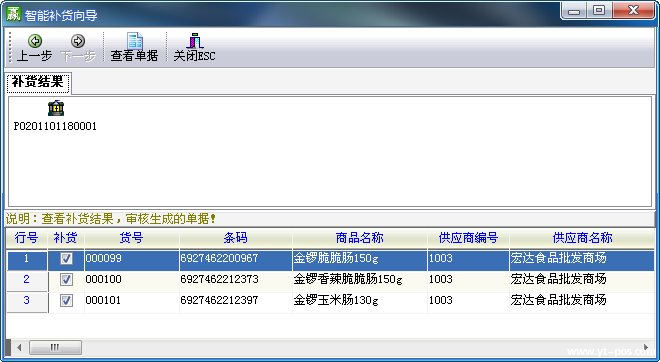660x362 pixels.
Task: Click the app logo in title bar
Action: [13, 14]
